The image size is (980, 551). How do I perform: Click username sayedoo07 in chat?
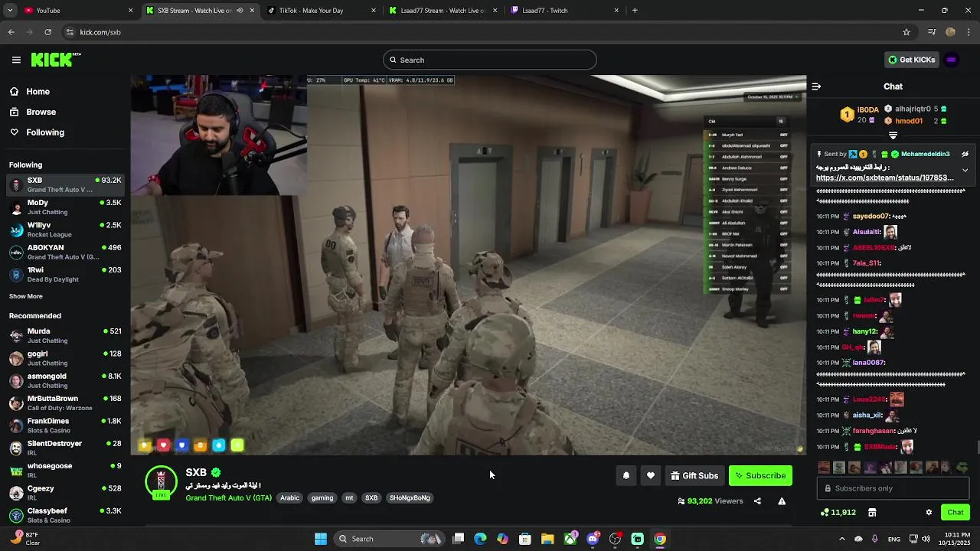click(x=871, y=217)
